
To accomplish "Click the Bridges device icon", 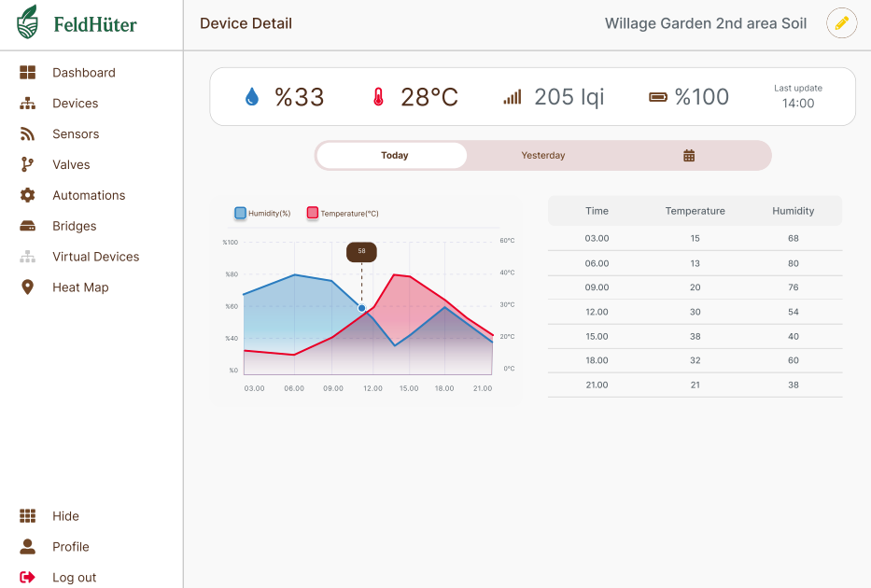I will pyautogui.click(x=28, y=227).
